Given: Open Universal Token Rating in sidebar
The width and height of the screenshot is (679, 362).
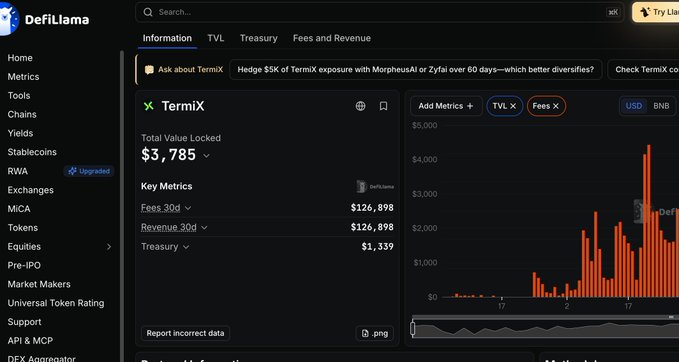Looking at the screenshot, I should (56, 303).
